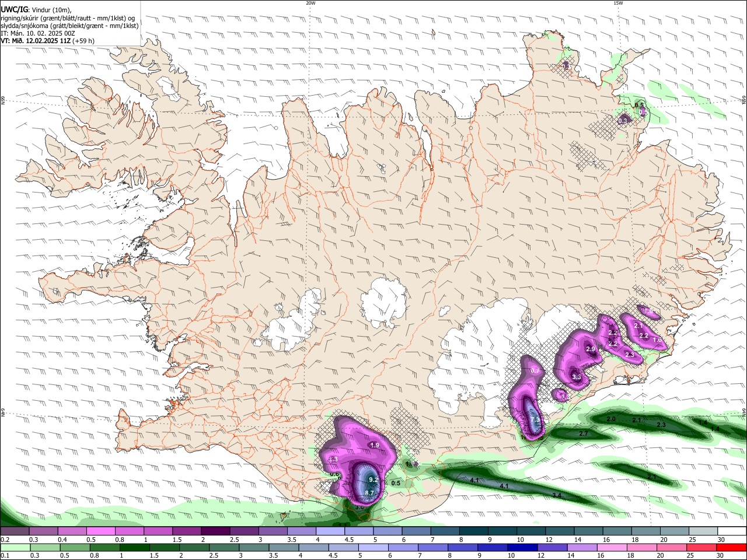The width and height of the screenshot is (747, 560).
Task: Click the 15W longitude label at the top
Action: pyautogui.click(x=618, y=3)
